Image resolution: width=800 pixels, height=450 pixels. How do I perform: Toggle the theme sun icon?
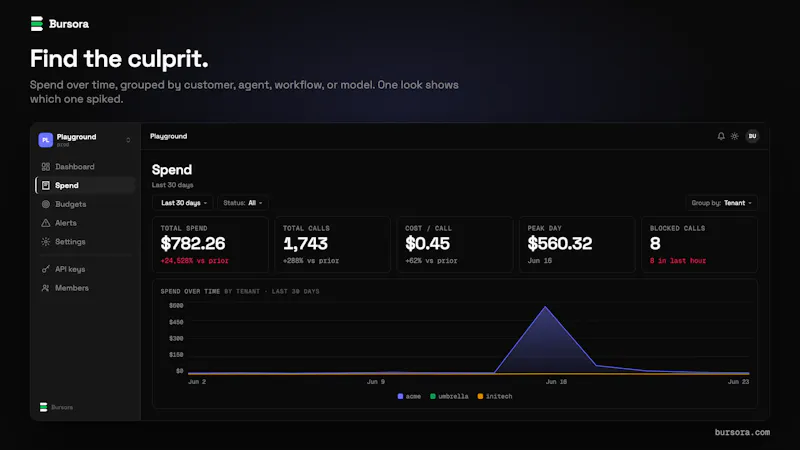(x=735, y=136)
